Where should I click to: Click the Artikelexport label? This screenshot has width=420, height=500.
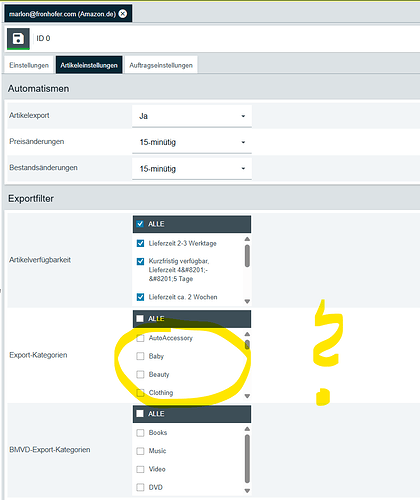pos(29,115)
